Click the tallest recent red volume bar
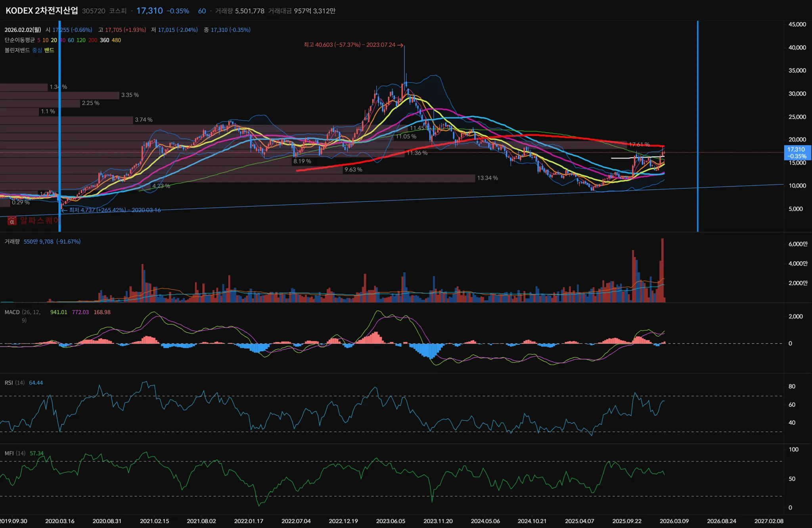Image resolution: width=812 pixels, height=528 pixels. pos(662,270)
